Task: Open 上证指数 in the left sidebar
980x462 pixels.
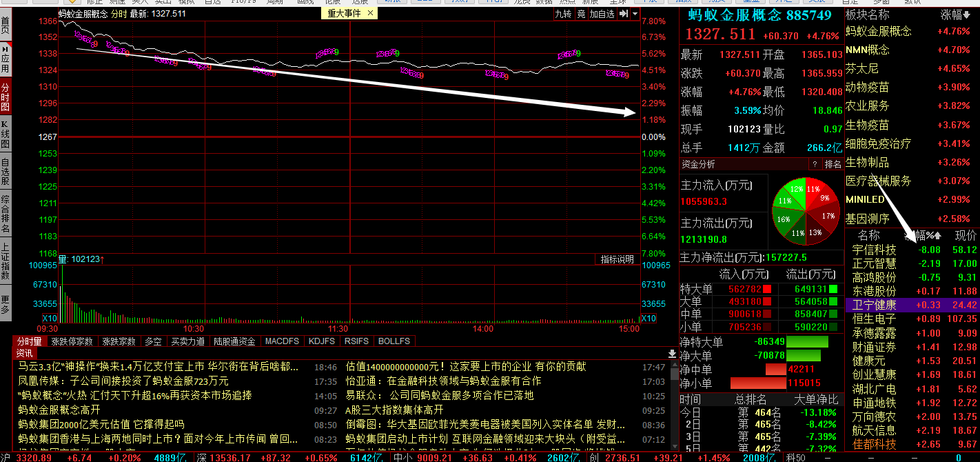Action: [x=6, y=261]
